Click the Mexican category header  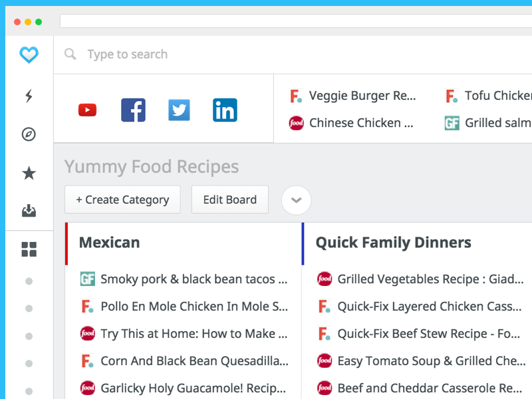pos(110,243)
